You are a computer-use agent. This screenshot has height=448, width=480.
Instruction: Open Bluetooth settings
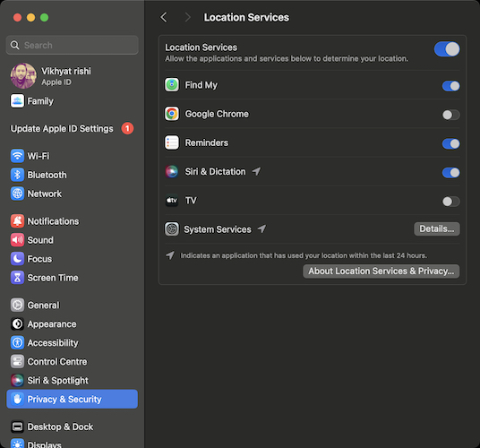point(72,175)
